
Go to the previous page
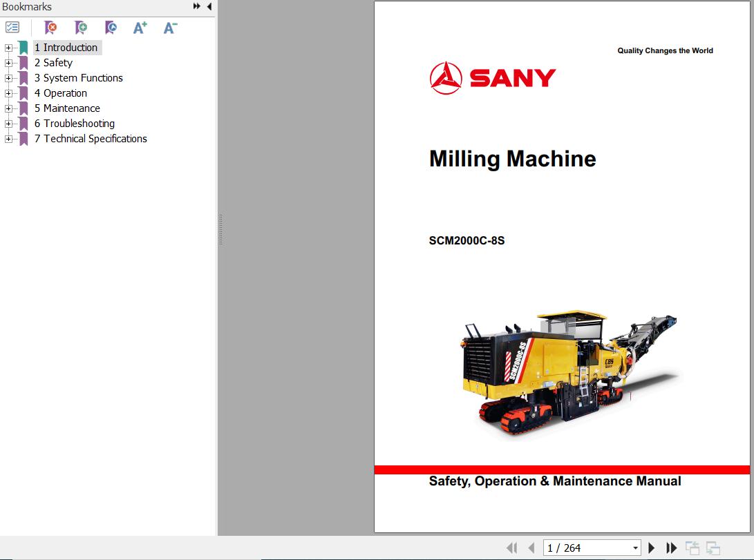tap(531, 548)
